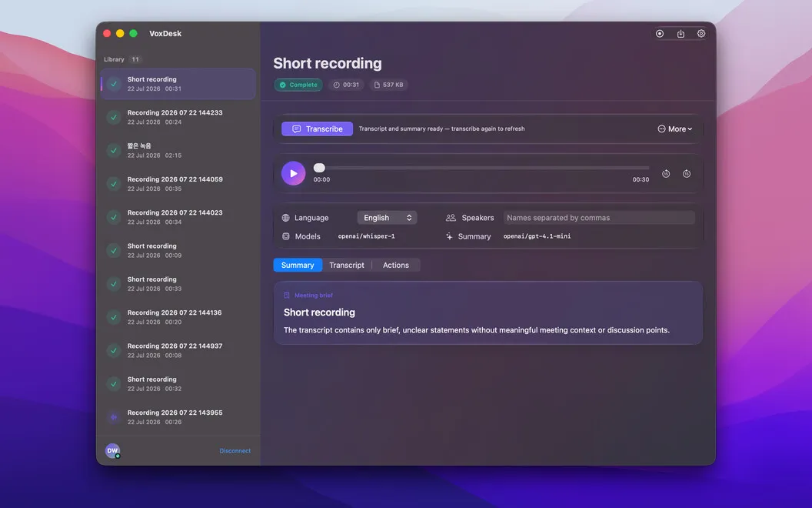
Task: Click the Summary sparkle icon
Action: [449, 236]
